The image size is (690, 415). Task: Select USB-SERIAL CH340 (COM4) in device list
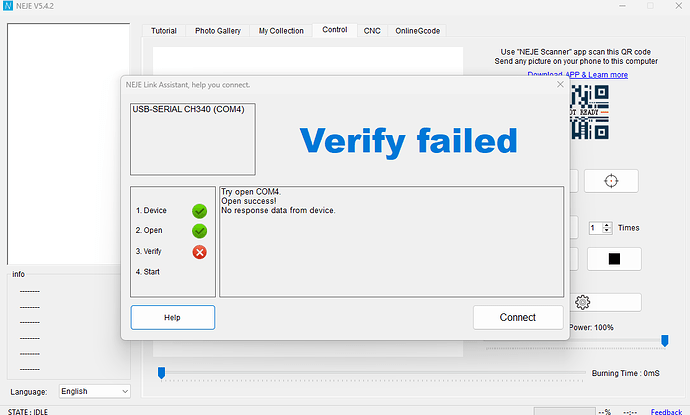pos(188,109)
